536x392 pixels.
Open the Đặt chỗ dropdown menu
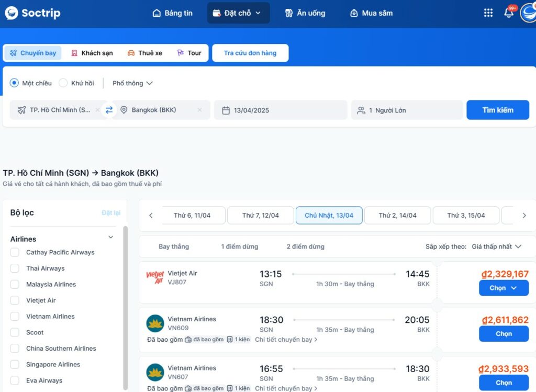238,13
